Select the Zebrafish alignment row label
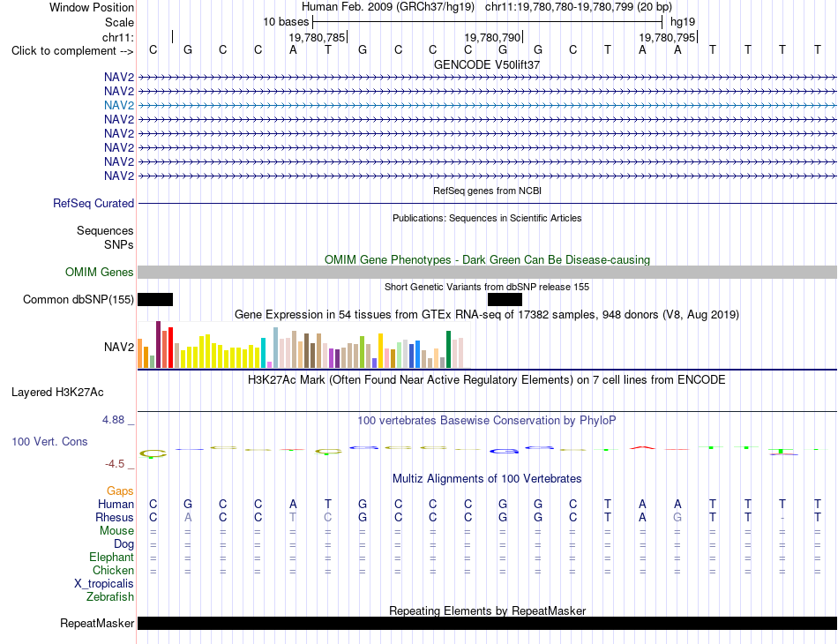The width and height of the screenshot is (838, 644). tap(110, 596)
